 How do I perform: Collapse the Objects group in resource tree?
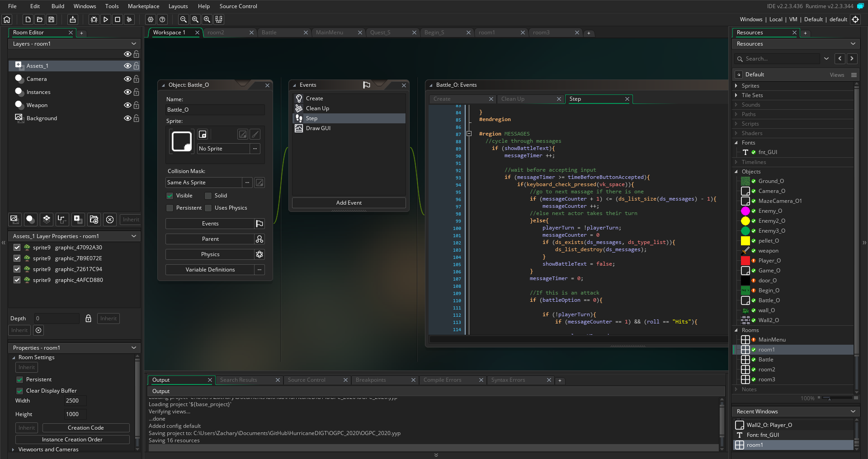point(736,172)
